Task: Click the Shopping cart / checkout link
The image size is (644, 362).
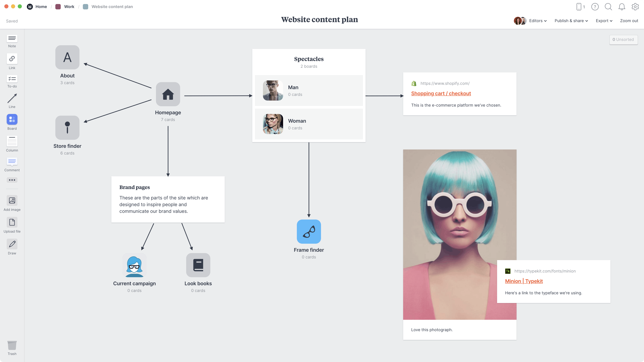Action: pyautogui.click(x=441, y=93)
